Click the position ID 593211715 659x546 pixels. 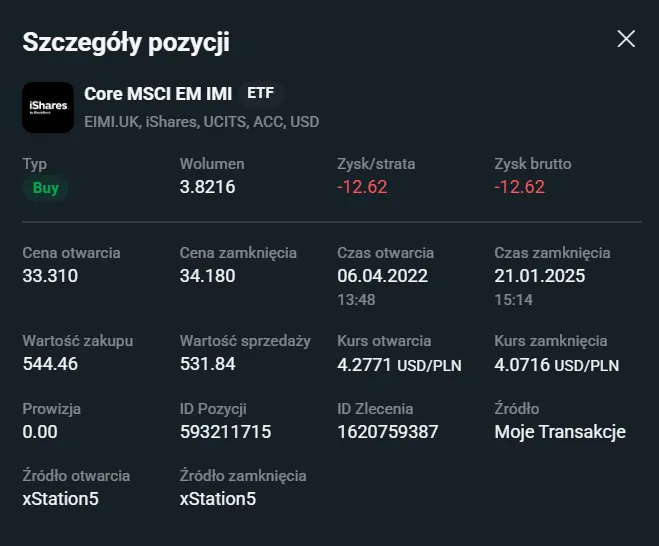225,432
